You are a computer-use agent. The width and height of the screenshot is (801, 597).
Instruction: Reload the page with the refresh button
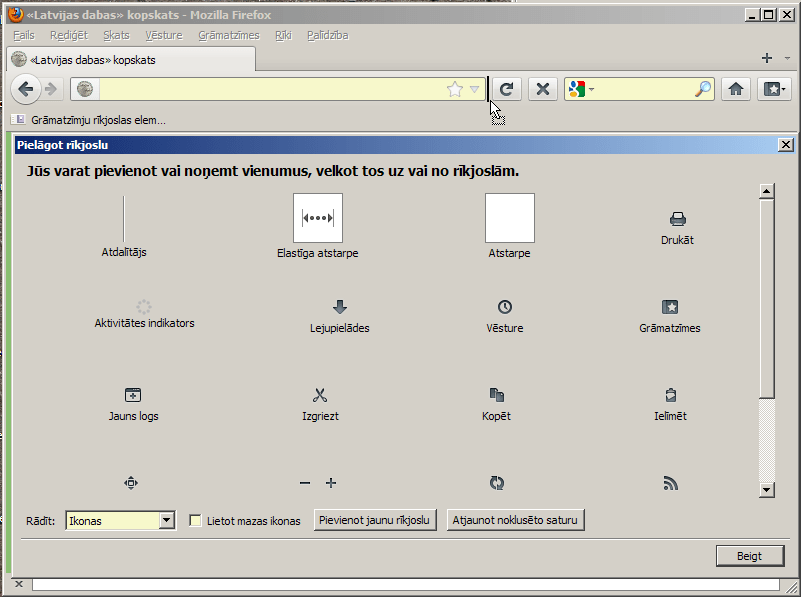(x=506, y=89)
